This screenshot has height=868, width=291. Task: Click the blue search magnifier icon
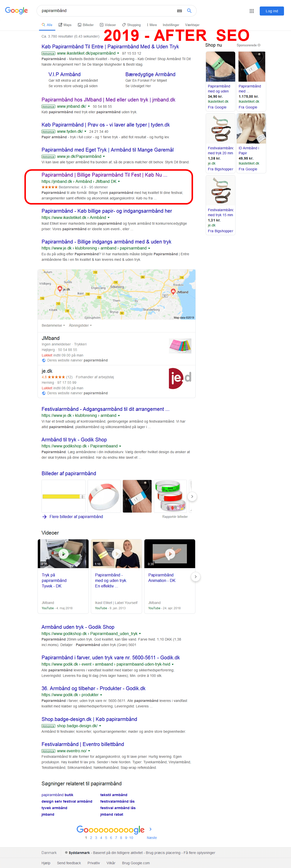[189, 11]
